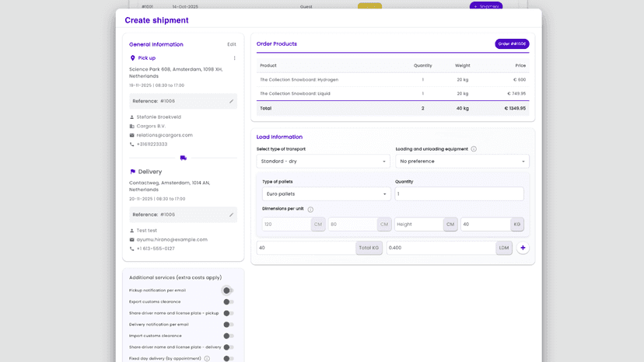Click the Weight column header
This screenshot has width=644, height=362.
tap(463, 66)
